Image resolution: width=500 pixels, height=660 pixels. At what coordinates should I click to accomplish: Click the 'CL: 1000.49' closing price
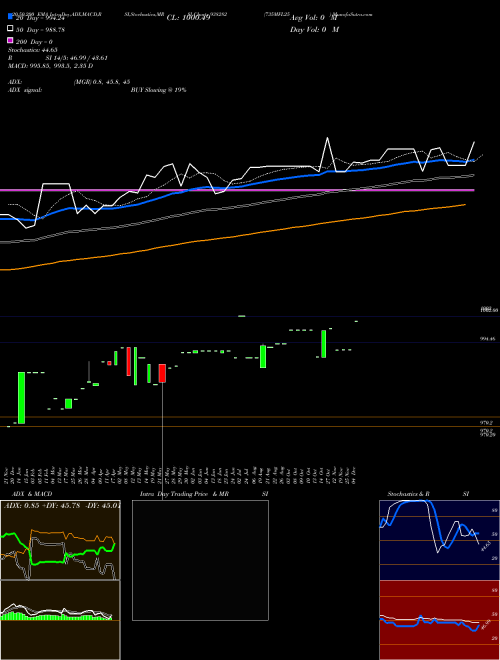tap(188, 18)
